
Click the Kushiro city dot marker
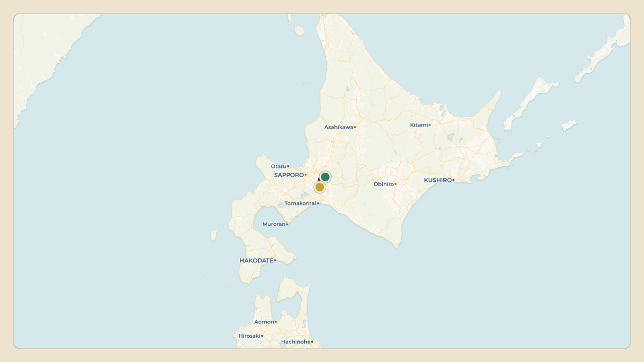coord(453,180)
